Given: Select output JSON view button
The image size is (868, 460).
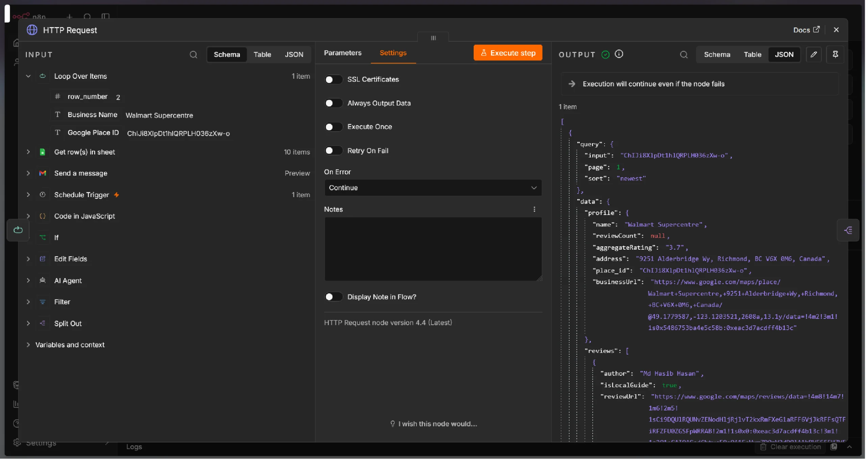Looking at the screenshot, I should pos(784,55).
